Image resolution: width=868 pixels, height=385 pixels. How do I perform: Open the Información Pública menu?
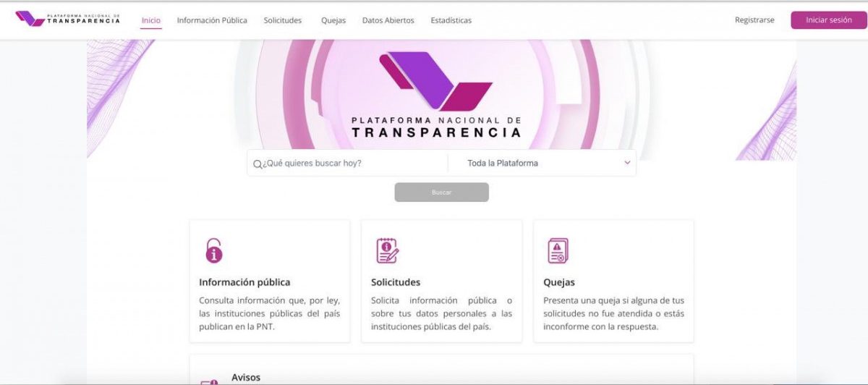click(212, 20)
